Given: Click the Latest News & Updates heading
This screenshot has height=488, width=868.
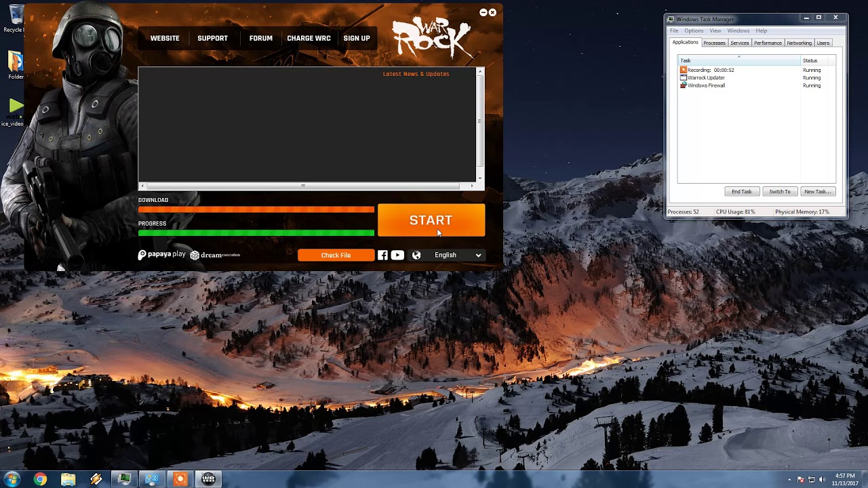Looking at the screenshot, I should [416, 74].
